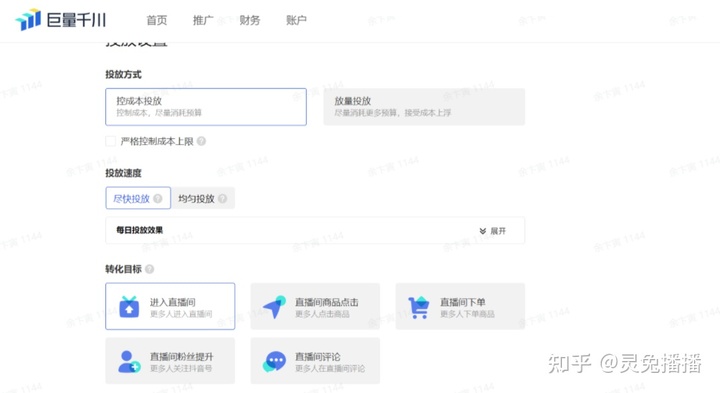Open the 账户 menu
Viewport: 720px width, 393px height.
(296, 20)
